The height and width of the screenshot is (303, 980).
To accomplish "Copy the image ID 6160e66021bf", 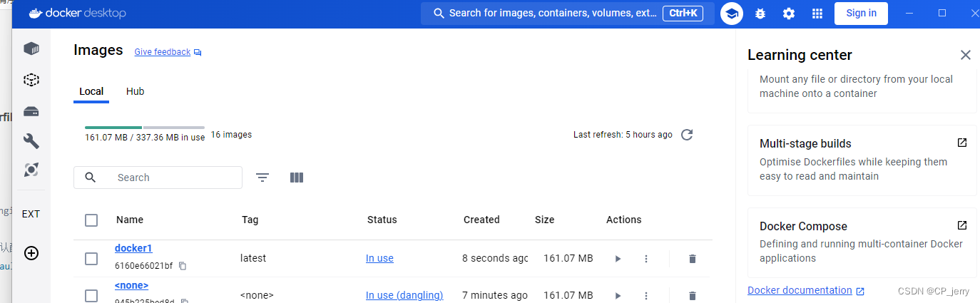I will pos(183,266).
